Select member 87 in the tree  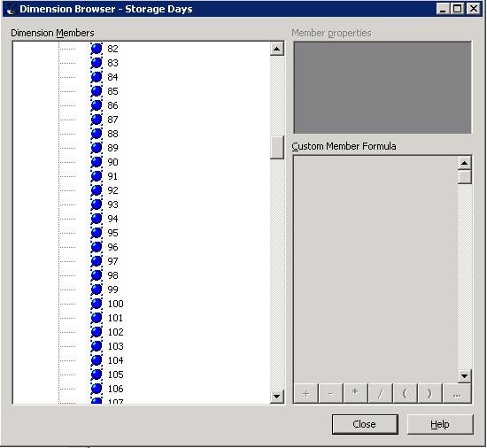(112, 120)
